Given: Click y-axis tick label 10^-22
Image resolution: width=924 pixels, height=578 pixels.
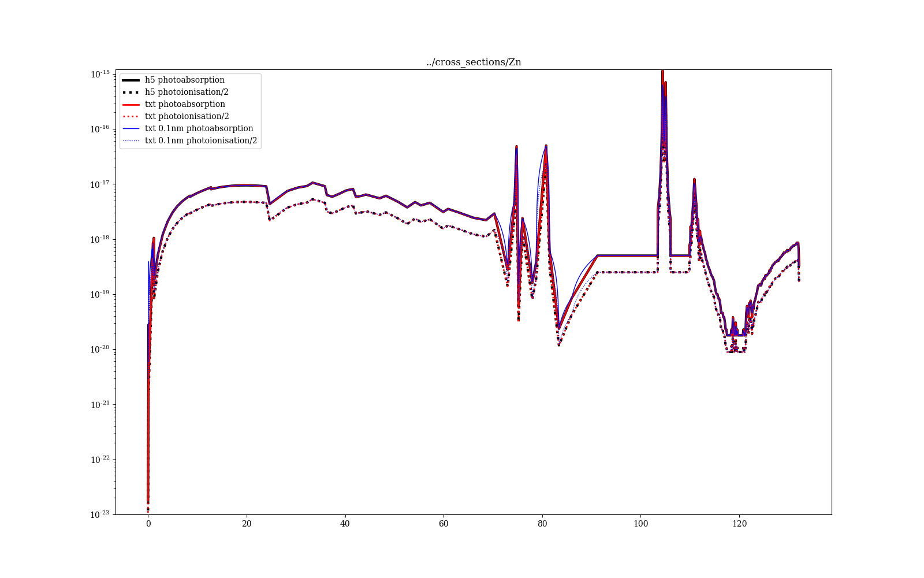Looking at the screenshot, I should [100, 460].
